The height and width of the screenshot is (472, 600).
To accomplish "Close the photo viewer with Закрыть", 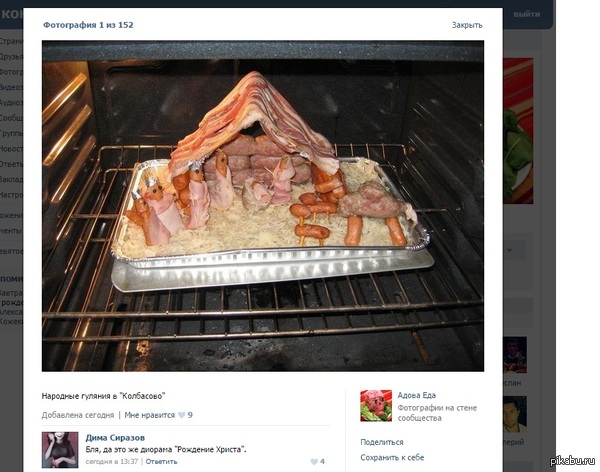I will click(467, 25).
